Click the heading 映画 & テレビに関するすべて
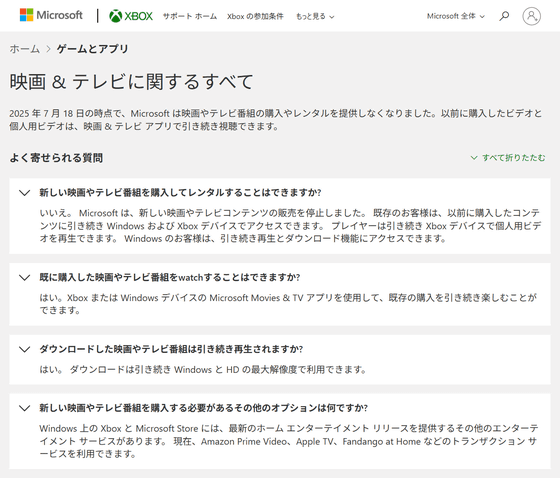The width and height of the screenshot is (560, 478). 131,81
